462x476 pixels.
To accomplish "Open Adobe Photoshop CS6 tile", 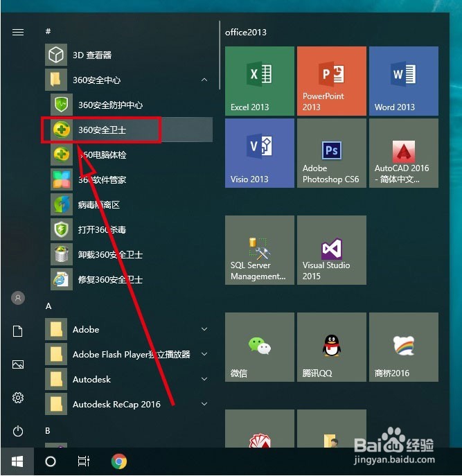I will [332, 153].
